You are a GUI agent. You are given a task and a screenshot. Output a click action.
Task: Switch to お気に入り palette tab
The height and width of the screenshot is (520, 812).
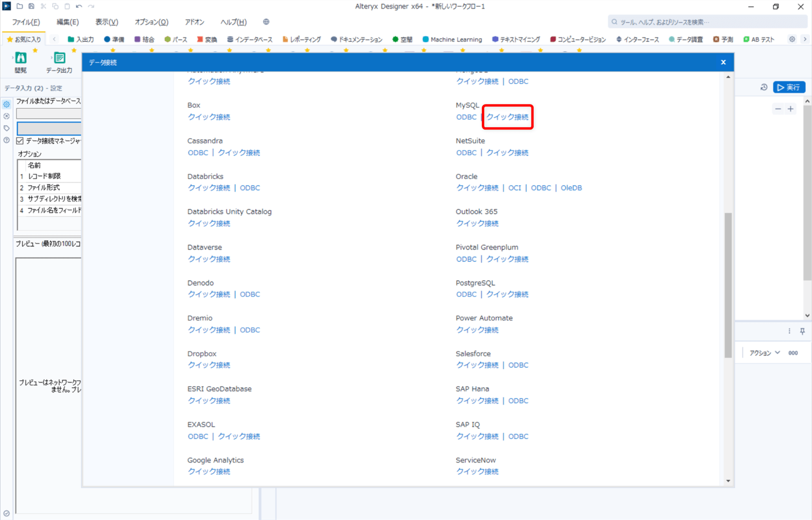24,39
